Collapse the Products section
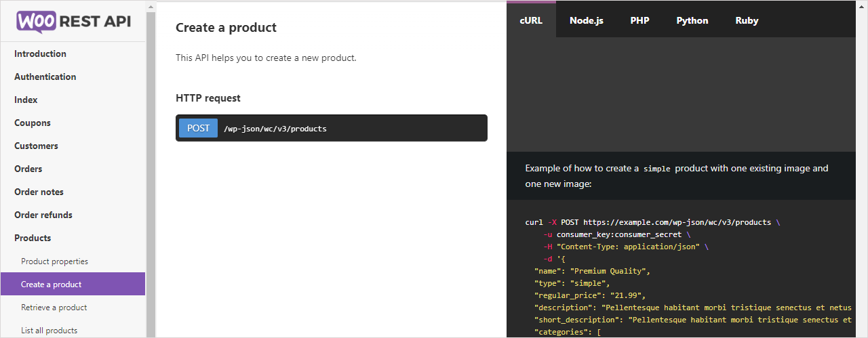The width and height of the screenshot is (868, 338). (33, 238)
